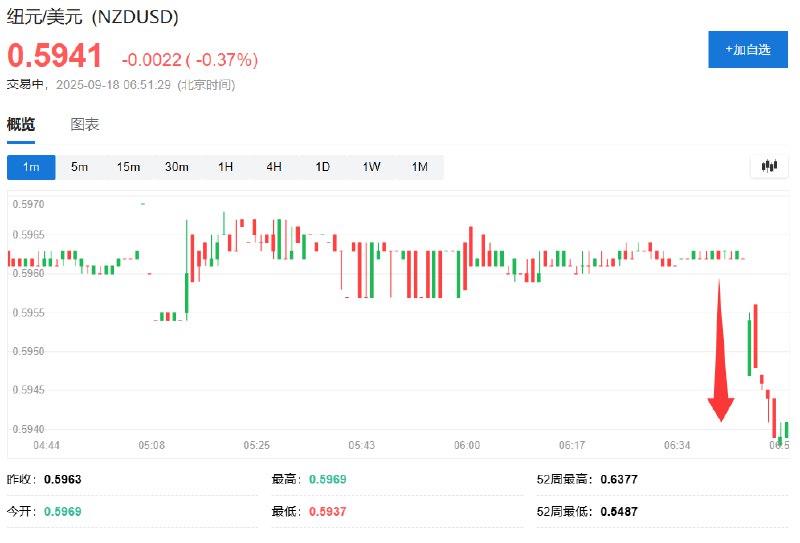Click the 06:34 time axis label

(677, 446)
